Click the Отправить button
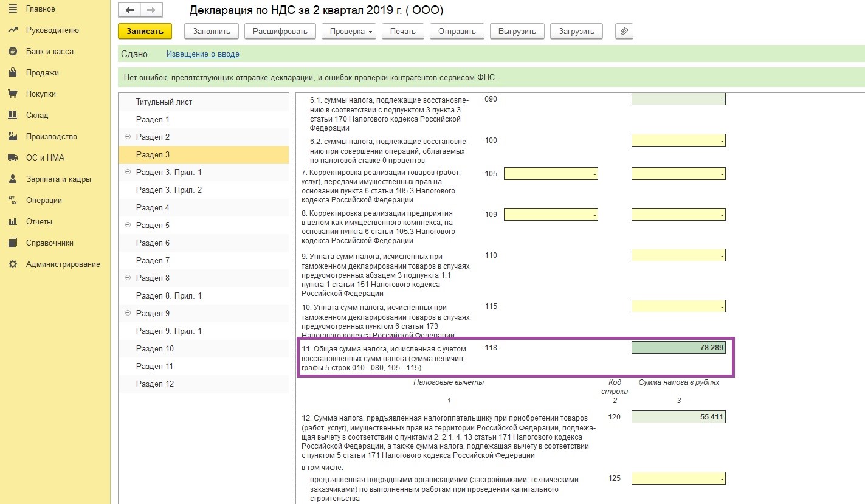Viewport: 865px width, 504px height. click(457, 31)
